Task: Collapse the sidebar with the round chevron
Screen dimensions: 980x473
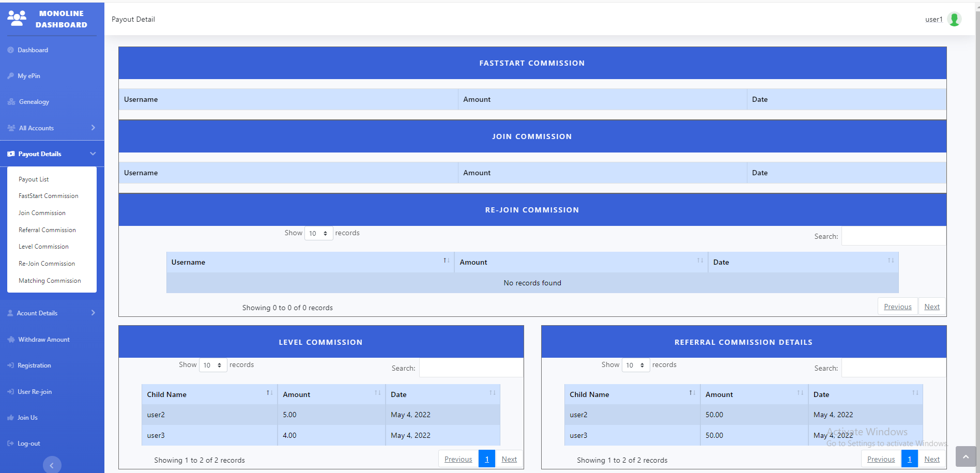Action: point(52,465)
